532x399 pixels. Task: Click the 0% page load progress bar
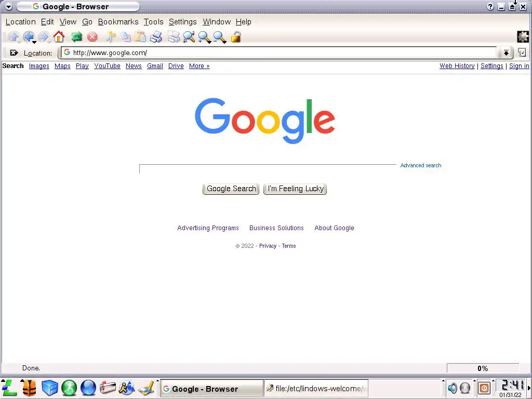[x=483, y=368]
